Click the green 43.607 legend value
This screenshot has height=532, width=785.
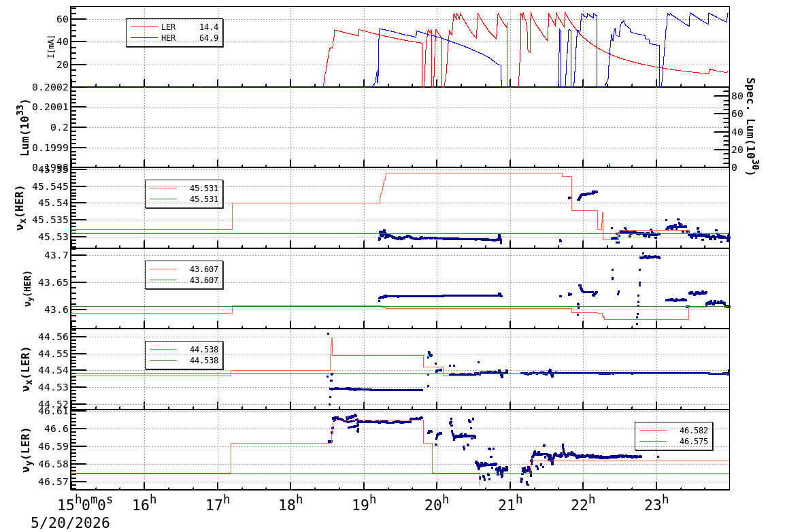point(204,280)
